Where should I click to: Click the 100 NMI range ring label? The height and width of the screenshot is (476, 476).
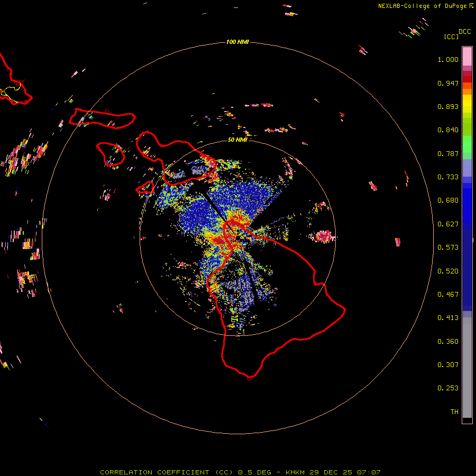(237, 42)
